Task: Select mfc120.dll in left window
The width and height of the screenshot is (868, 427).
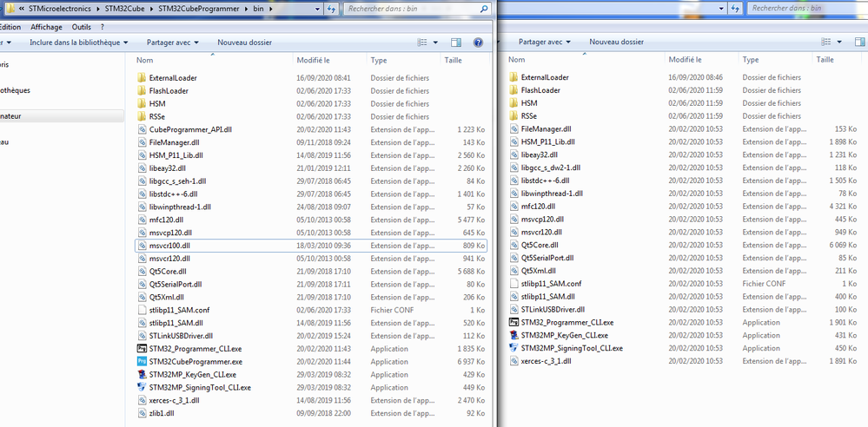Action: 166,220
